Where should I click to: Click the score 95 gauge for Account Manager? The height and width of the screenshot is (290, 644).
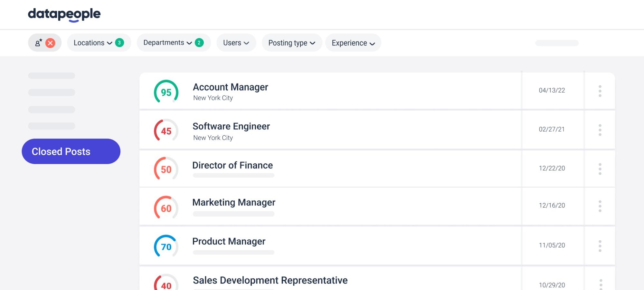pos(166,92)
